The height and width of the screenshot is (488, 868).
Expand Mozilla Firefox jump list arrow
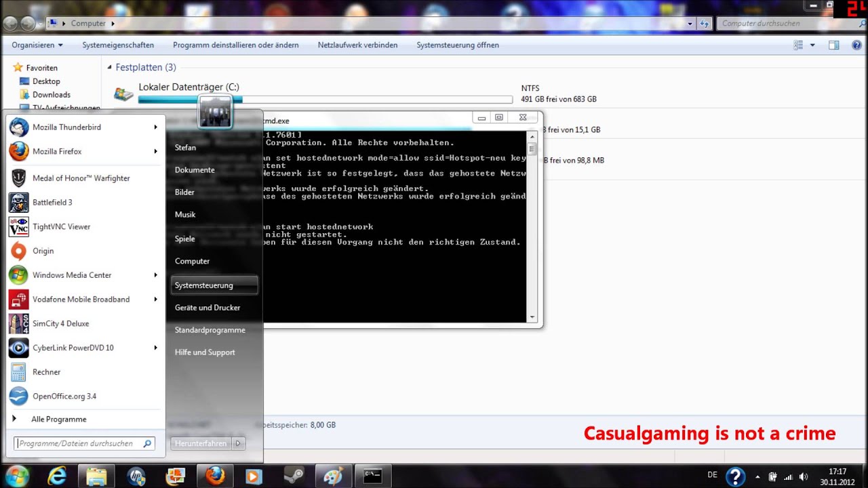(155, 152)
